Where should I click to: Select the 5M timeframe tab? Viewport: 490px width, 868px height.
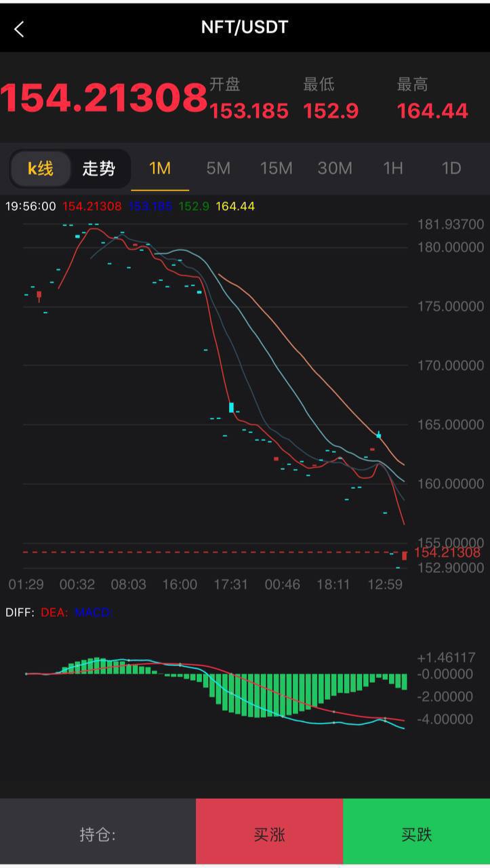pos(218,168)
